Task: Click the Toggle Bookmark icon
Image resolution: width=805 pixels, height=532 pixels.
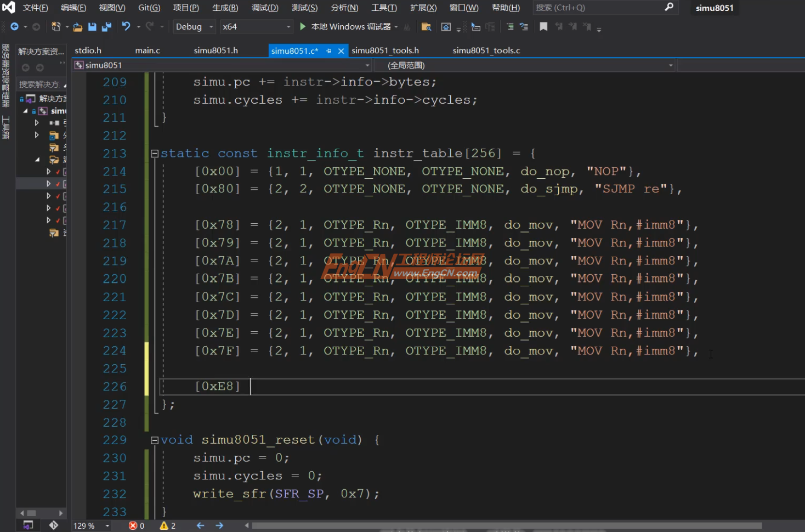Action: [543, 26]
